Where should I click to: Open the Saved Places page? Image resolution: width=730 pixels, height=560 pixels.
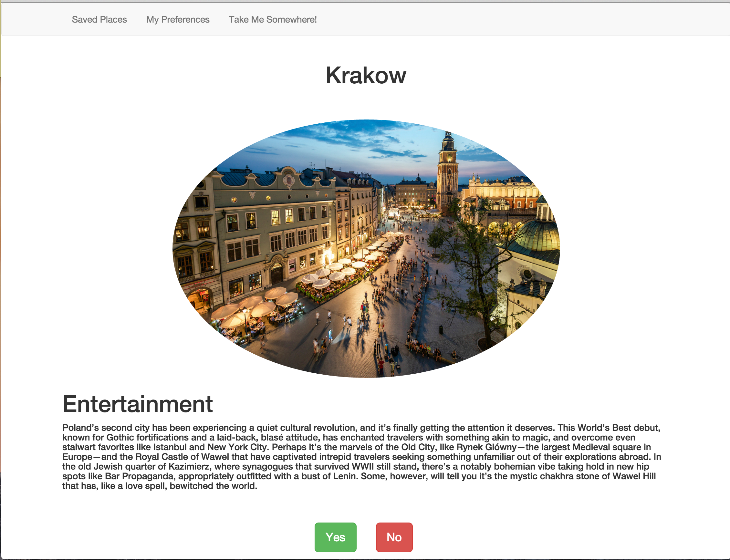[99, 20]
